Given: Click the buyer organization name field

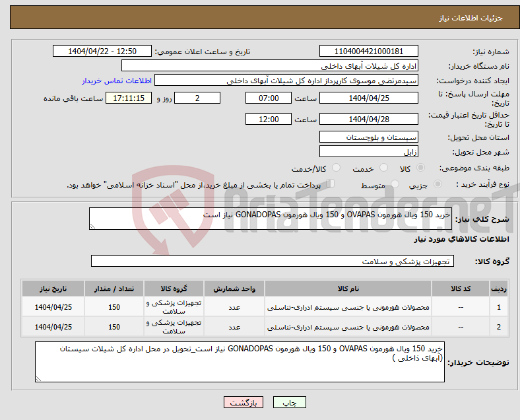Looking at the screenshot, I should pos(270,65).
